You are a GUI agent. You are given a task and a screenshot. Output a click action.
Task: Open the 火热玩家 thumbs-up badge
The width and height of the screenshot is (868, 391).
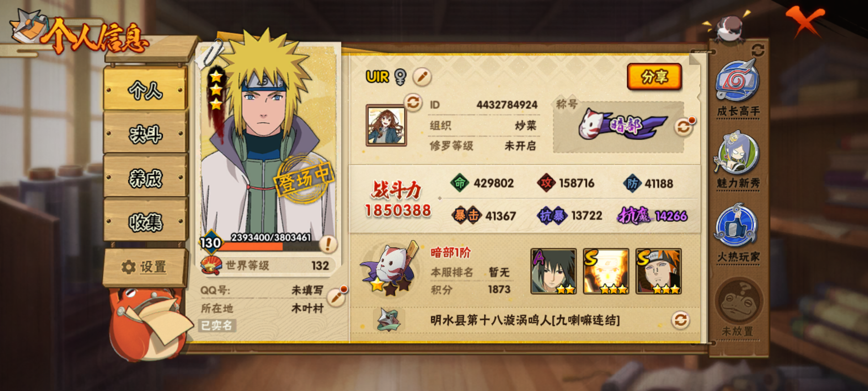738,234
